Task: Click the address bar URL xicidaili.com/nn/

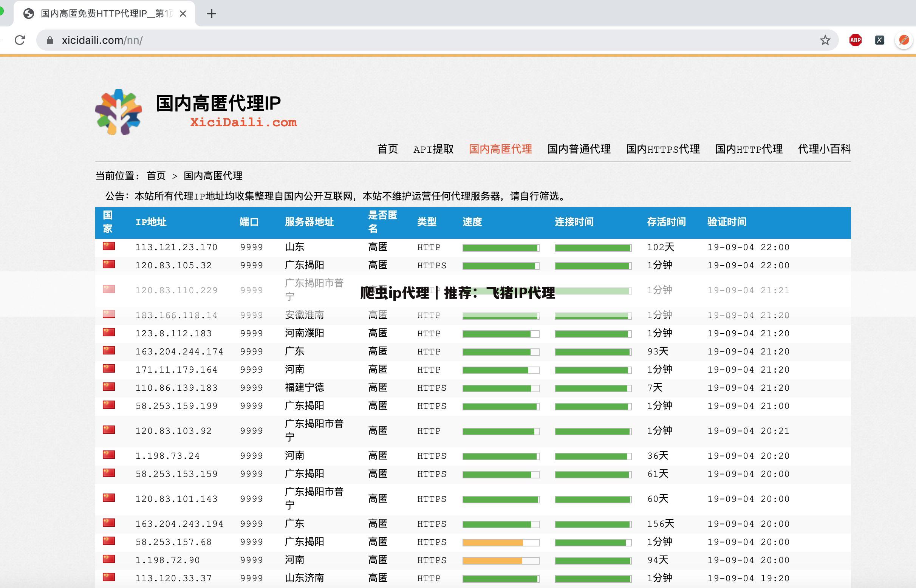Action: tap(102, 40)
